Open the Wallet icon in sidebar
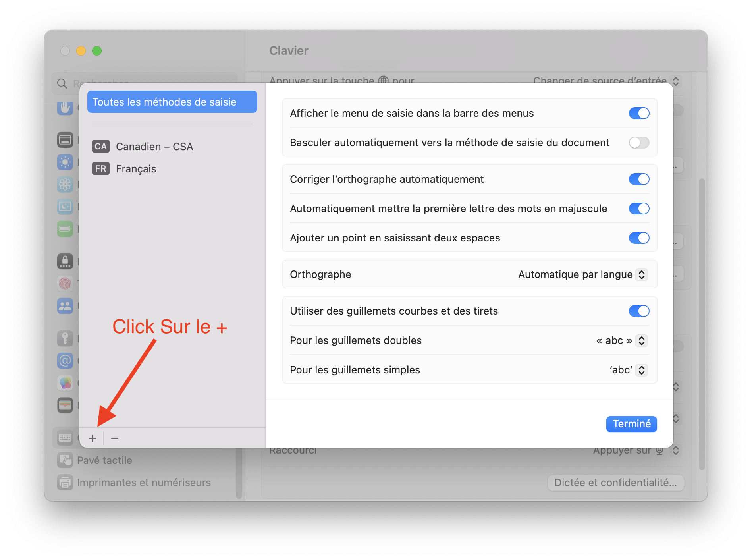 click(x=65, y=405)
